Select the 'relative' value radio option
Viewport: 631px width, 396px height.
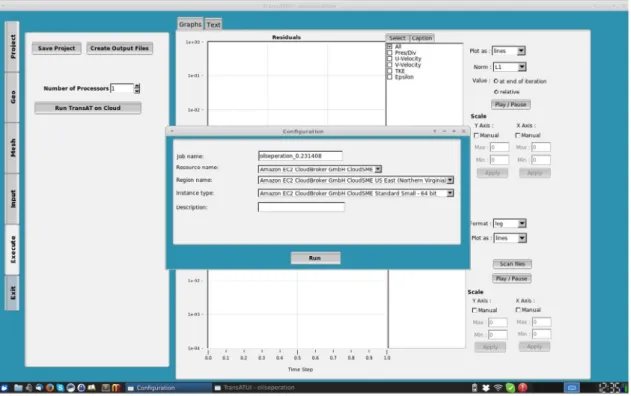click(496, 92)
